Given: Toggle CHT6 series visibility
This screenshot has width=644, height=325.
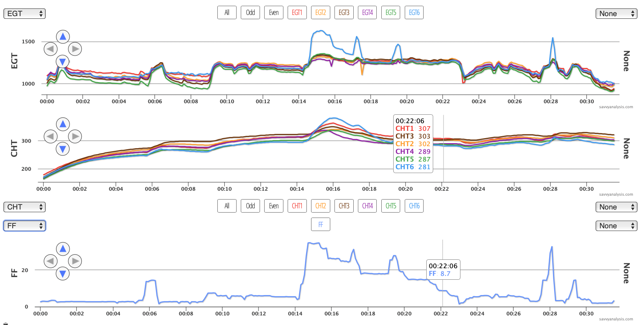Looking at the screenshot, I should pos(414,206).
